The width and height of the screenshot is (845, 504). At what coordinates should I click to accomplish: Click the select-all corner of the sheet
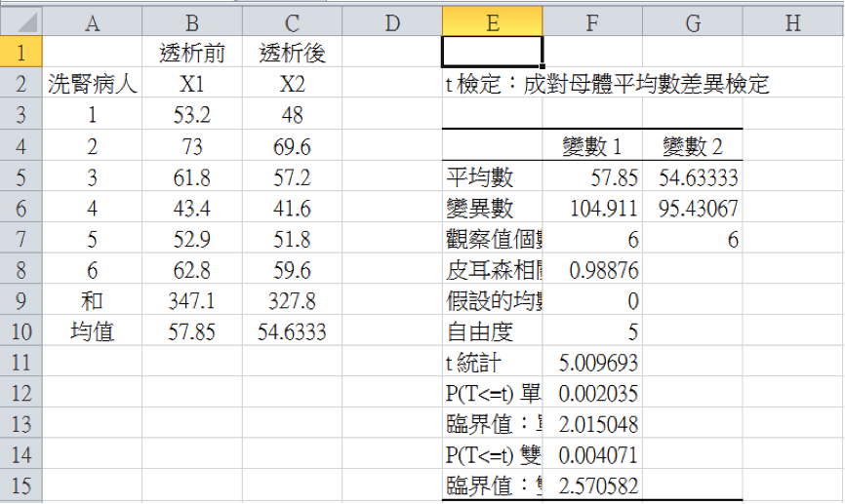pos(20,21)
